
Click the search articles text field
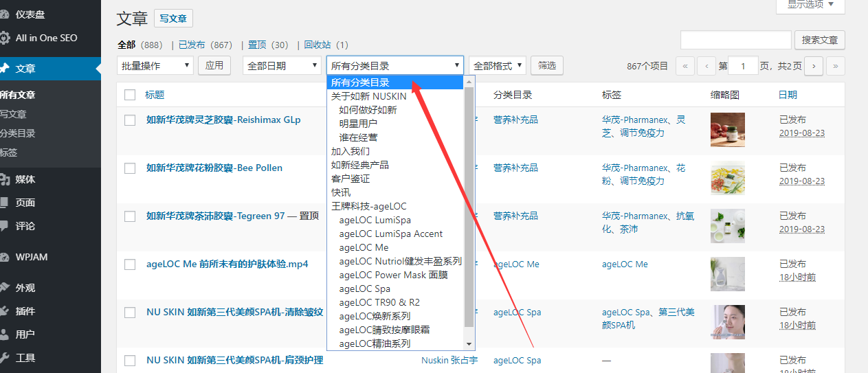coord(735,40)
